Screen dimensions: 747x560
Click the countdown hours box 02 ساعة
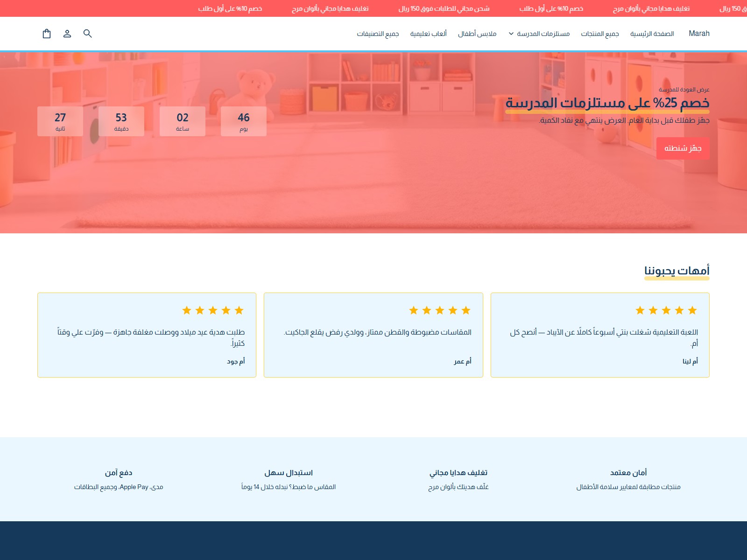pyautogui.click(x=183, y=121)
